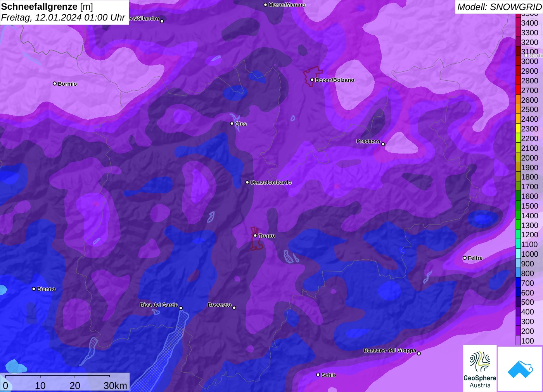Viewport: 543px width, 392px height.
Task: Click the Trento city marker dot
Action: coord(255,235)
